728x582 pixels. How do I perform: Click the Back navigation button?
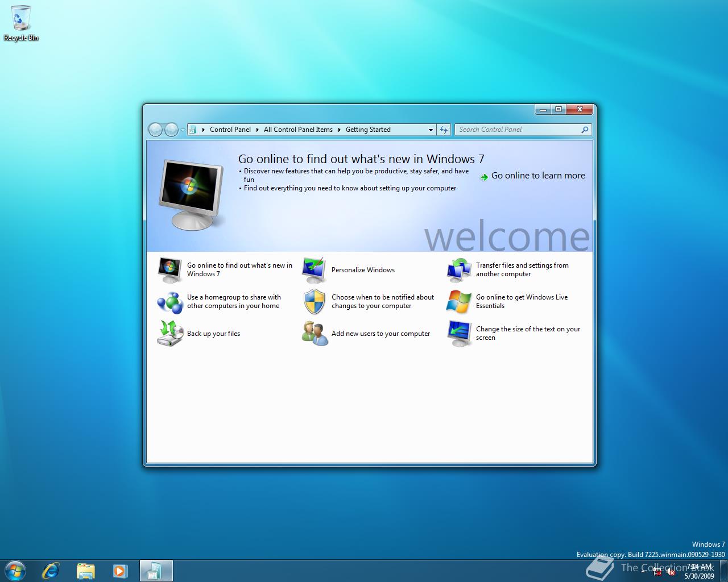155,130
